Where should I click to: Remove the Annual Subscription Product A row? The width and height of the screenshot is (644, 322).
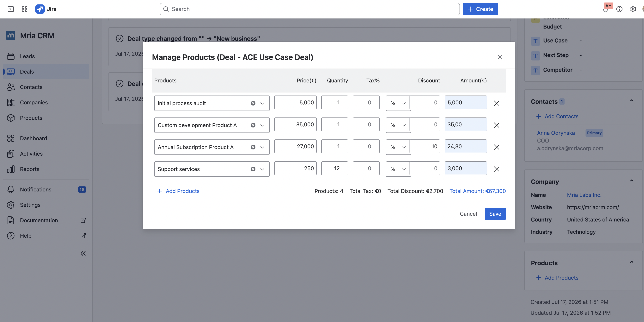pos(496,147)
